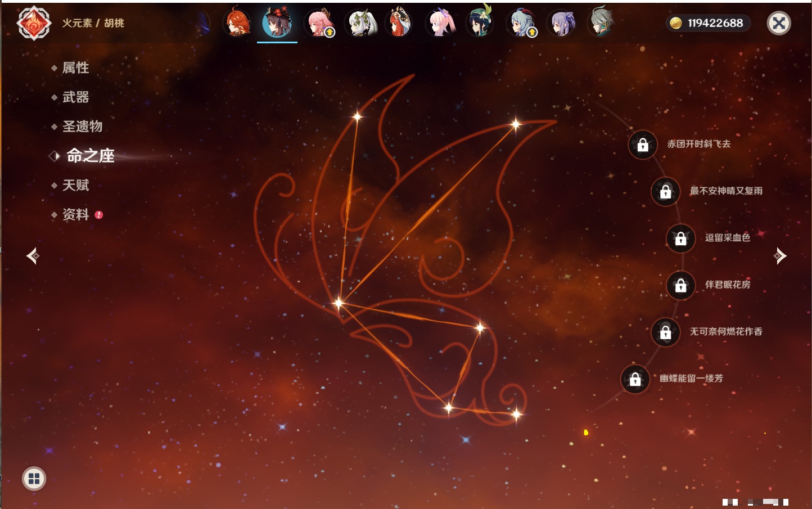812x509 pixels.
Task: Click the 火元素 / 胡桃 title text
Action: click(x=93, y=23)
